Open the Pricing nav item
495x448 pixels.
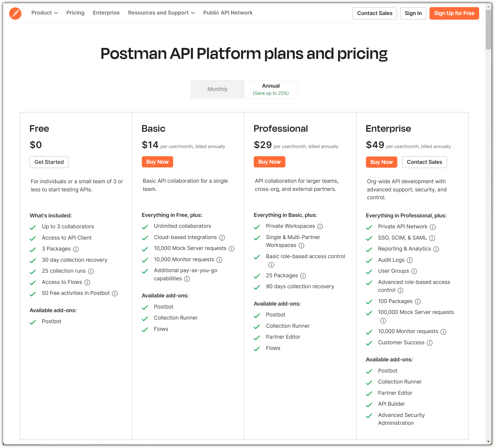(75, 13)
